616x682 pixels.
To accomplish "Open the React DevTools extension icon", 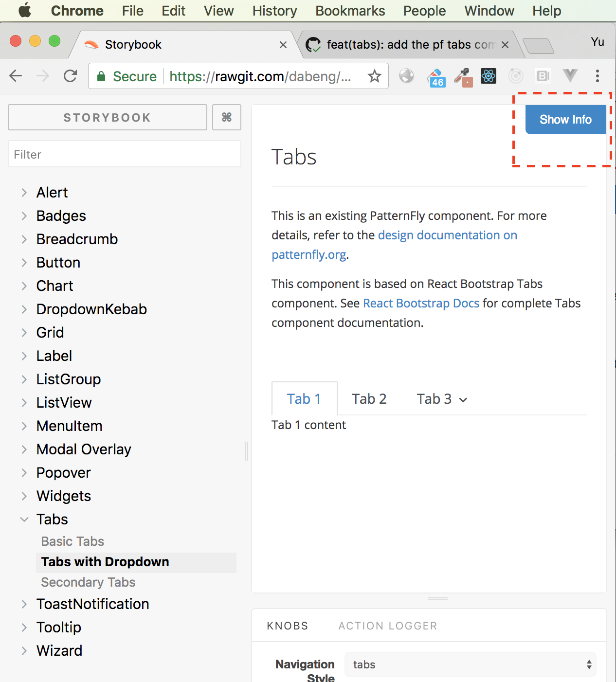I will (x=489, y=76).
